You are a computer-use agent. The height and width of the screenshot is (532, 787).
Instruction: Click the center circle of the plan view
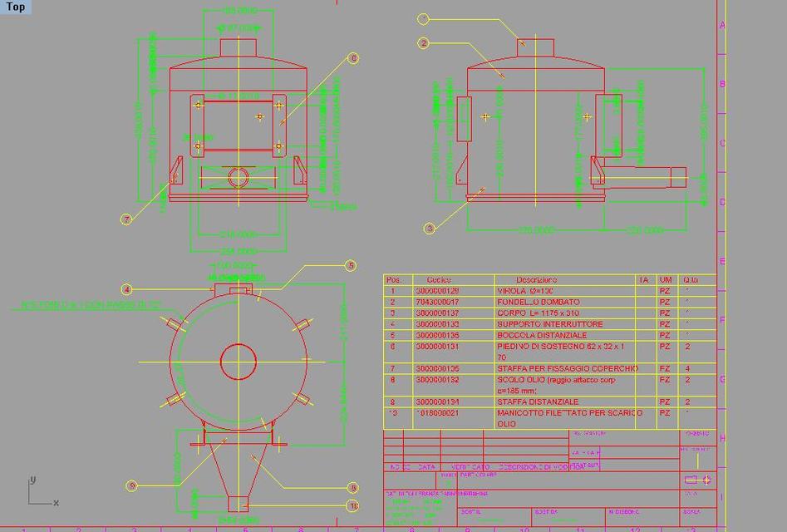click(x=239, y=362)
